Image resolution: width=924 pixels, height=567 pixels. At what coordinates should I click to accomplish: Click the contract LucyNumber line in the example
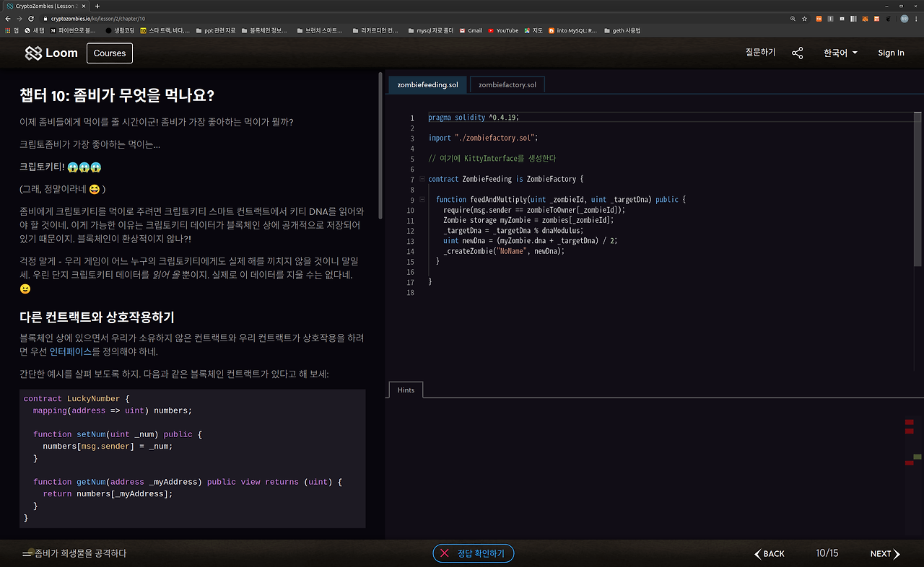pyautogui.click(x=77, y=398)
